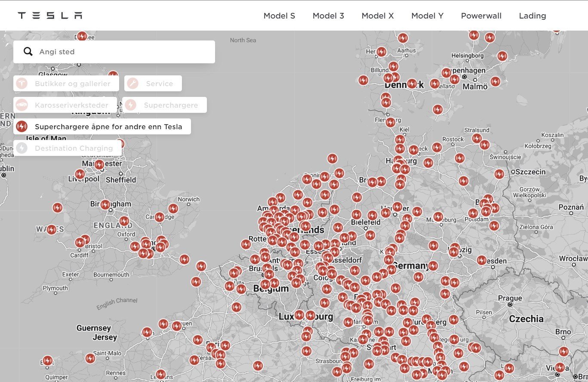The width and height of the screenshot is (588, 382).
Task: Enable the 'Service' filter
Action: coord(153,84)
